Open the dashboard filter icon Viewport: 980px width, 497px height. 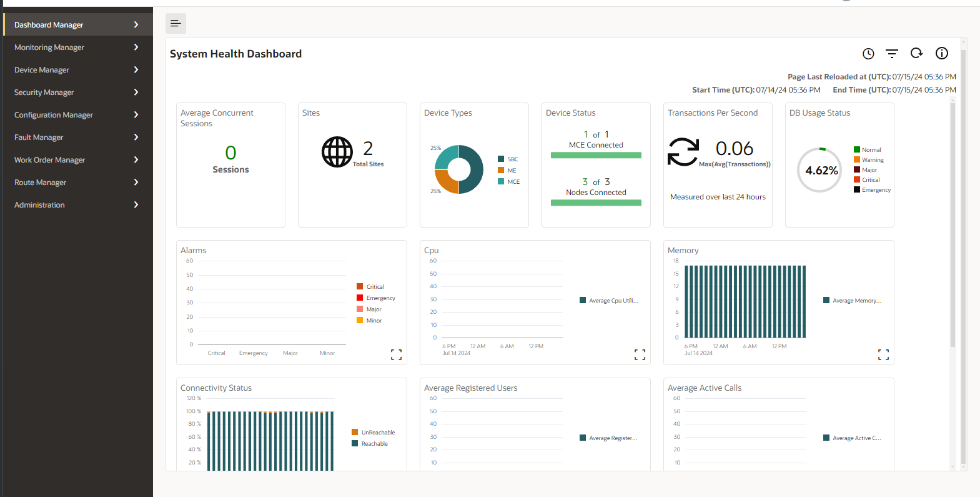pos(892,54)
